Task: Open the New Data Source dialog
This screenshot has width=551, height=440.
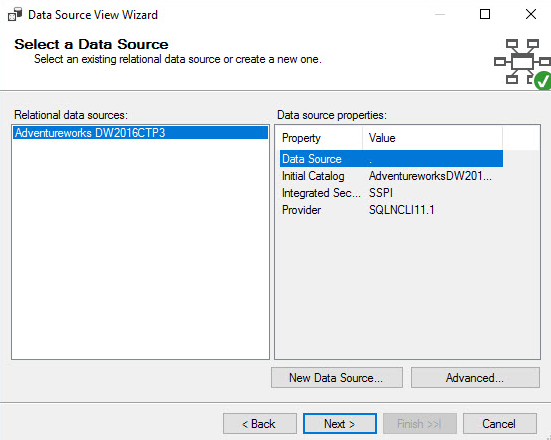Action: click(x=337, y=378)
